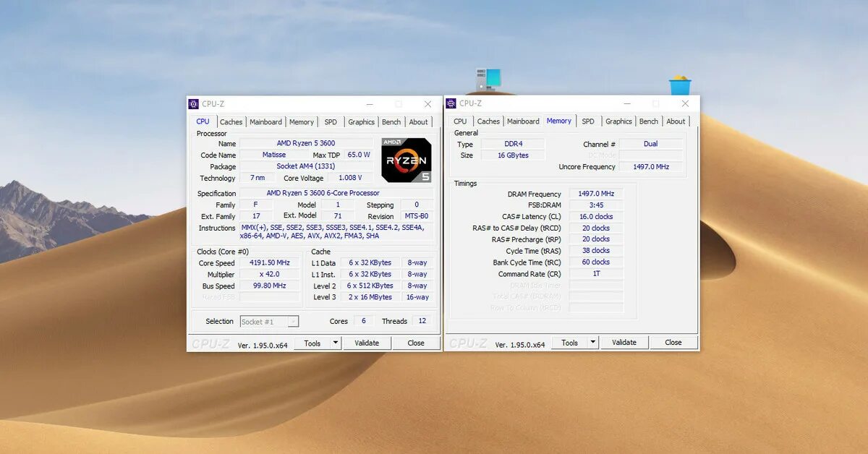Open the Socket #1 selection dropdown
This screenshot has height=454, width=868.
[269, 322]
